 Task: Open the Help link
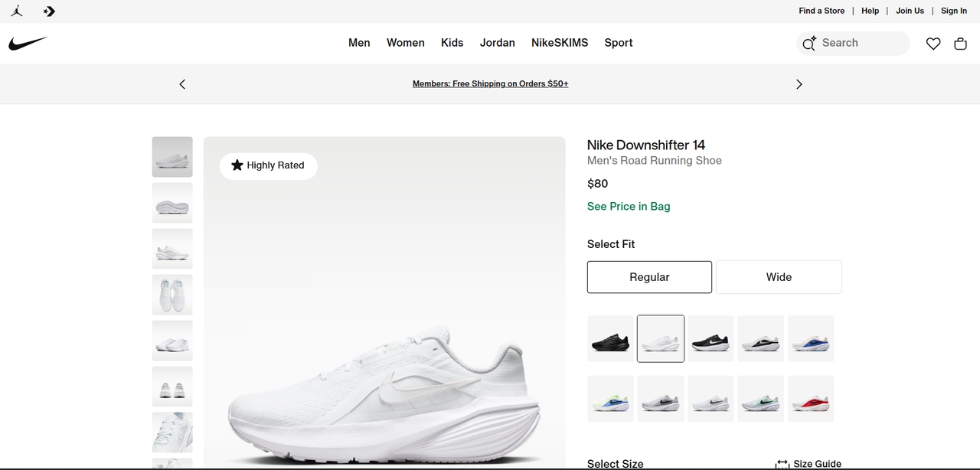coord(870,11)
